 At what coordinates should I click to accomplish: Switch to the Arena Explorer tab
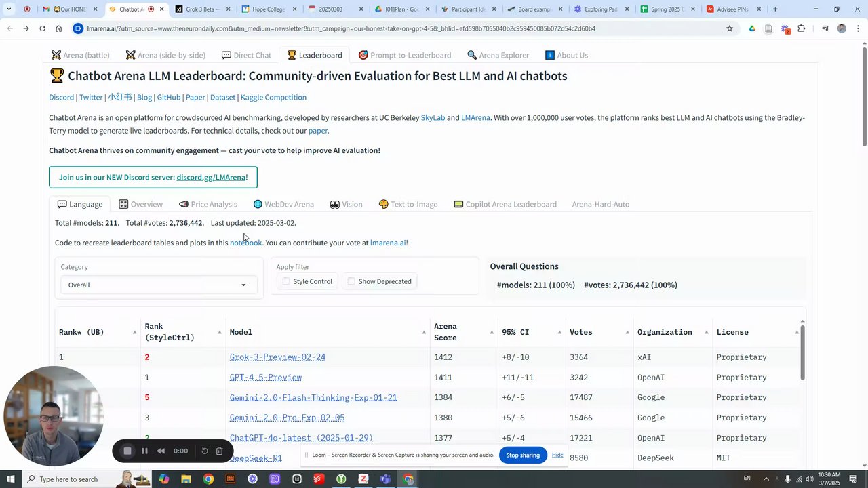click(498, 55)
